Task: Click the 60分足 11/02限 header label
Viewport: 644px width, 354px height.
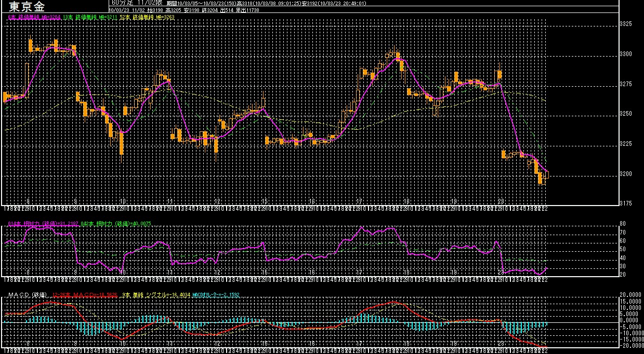Action: (x=136, y=3)
